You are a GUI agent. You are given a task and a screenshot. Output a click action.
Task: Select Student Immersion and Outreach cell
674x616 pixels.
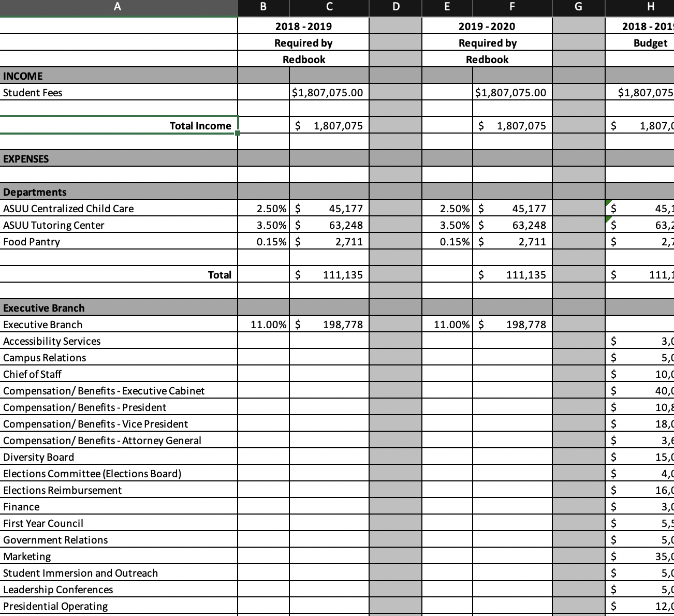pyautogui.click(x=119, y=573)
